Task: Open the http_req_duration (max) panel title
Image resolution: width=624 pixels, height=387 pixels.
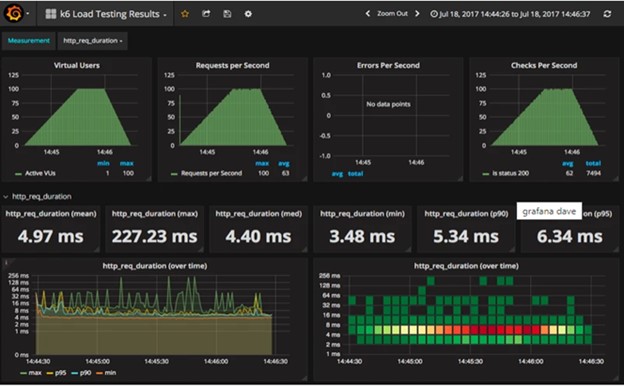Action: pos(154,214)
